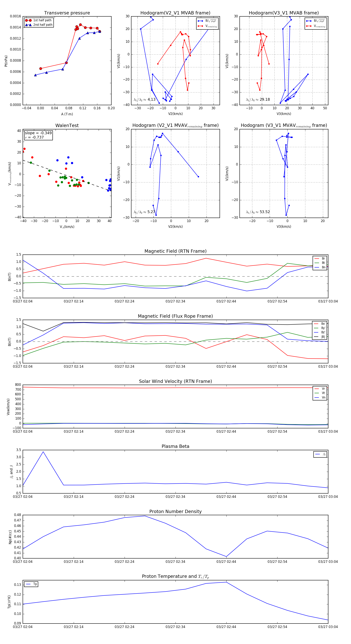Screen dimensions: 351x644
Task: Click the eigenvalue ratio label ending in 4.13
Action: click(x=144, y=100)
